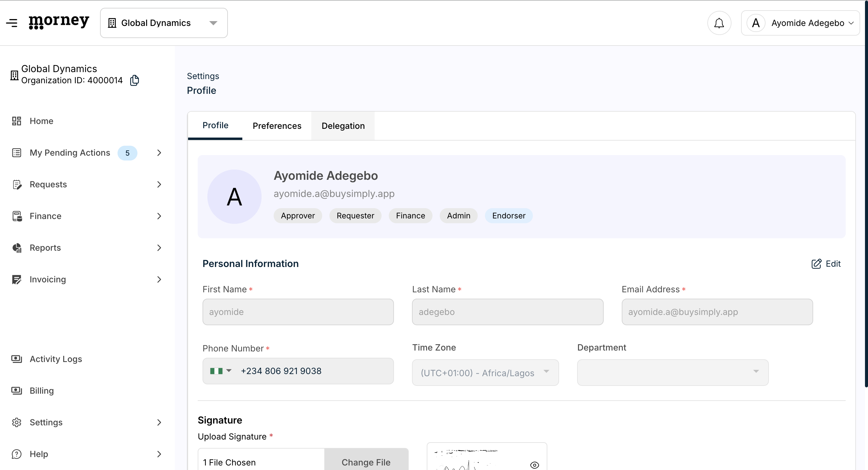Expand My Pending Actions chevron
The height and width of the screenshot is (470, 868).
159,153
